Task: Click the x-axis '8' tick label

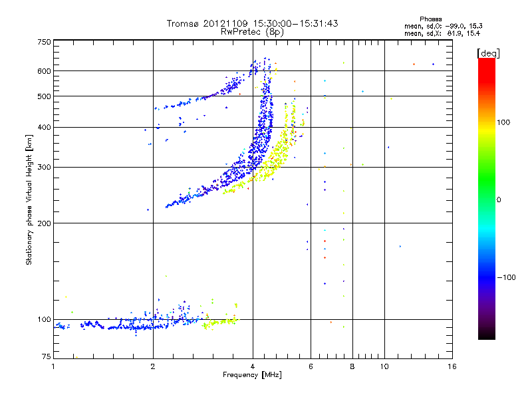Action: pyautogui.click(x=352, y=366)
